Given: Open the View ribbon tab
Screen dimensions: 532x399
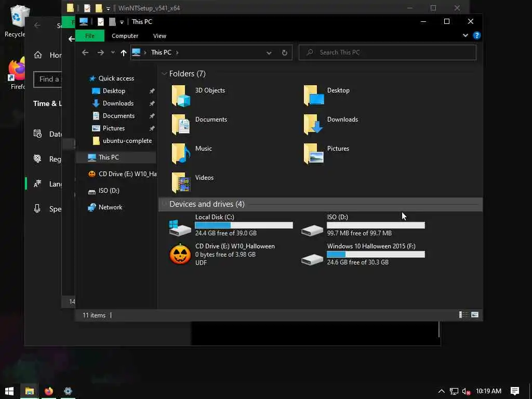Looking at the screenshot, I should 159,36.
